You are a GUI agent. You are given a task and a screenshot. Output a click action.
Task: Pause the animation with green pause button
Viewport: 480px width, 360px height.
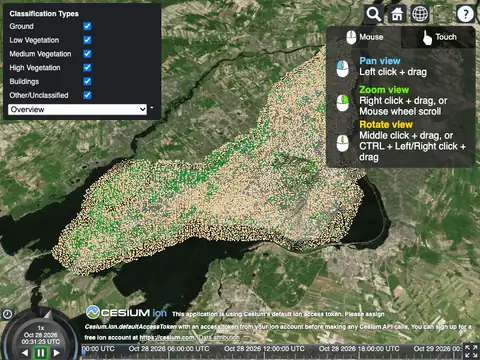41,353
